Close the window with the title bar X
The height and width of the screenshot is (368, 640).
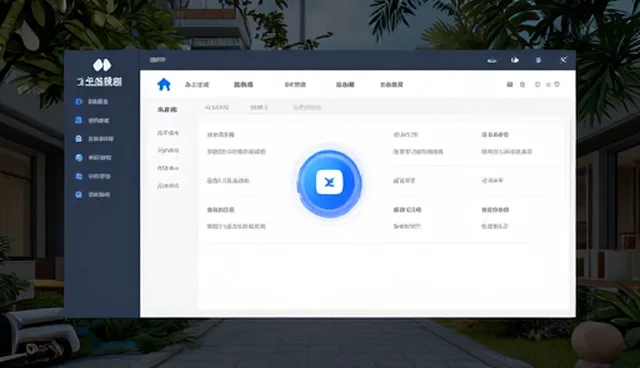[563, 60]
